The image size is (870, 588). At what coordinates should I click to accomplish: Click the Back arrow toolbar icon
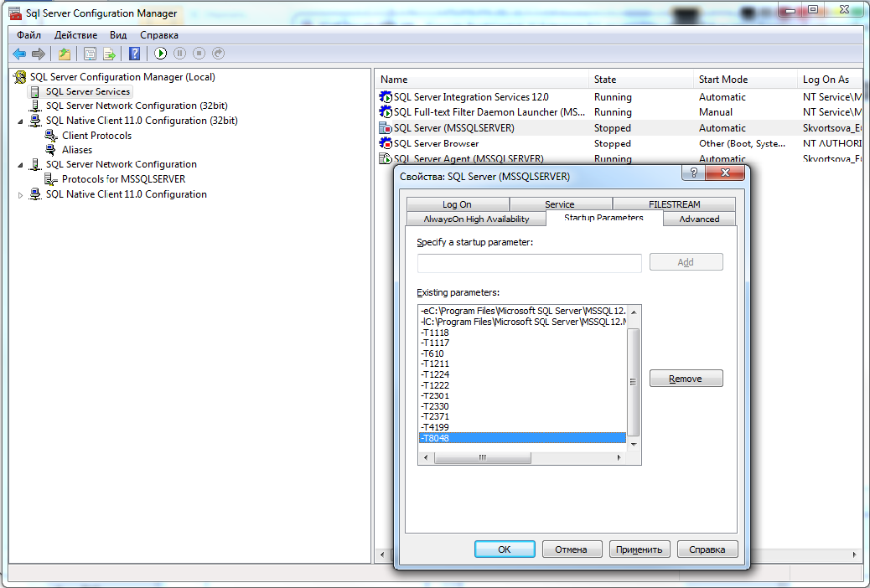[19, 54]
